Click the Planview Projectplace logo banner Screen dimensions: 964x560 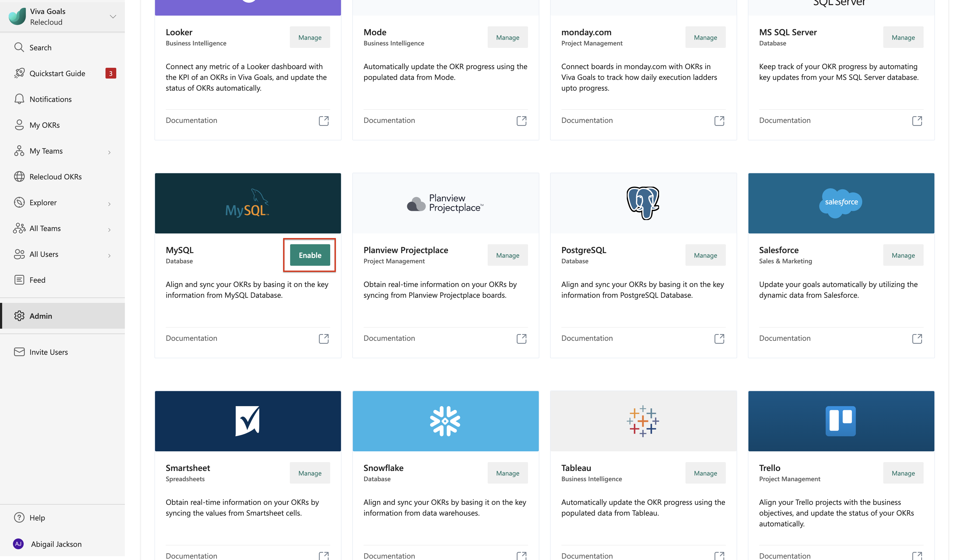(446, 203)
